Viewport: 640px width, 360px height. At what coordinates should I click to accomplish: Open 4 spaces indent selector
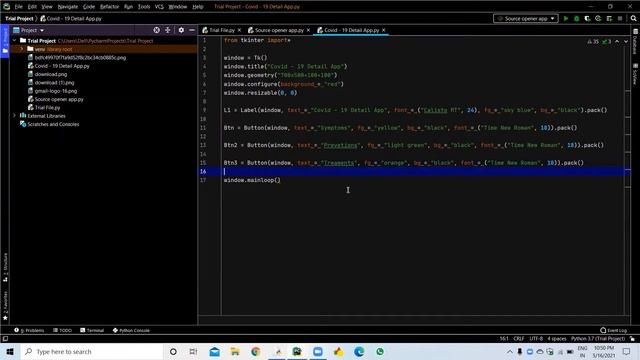(557, 339)
